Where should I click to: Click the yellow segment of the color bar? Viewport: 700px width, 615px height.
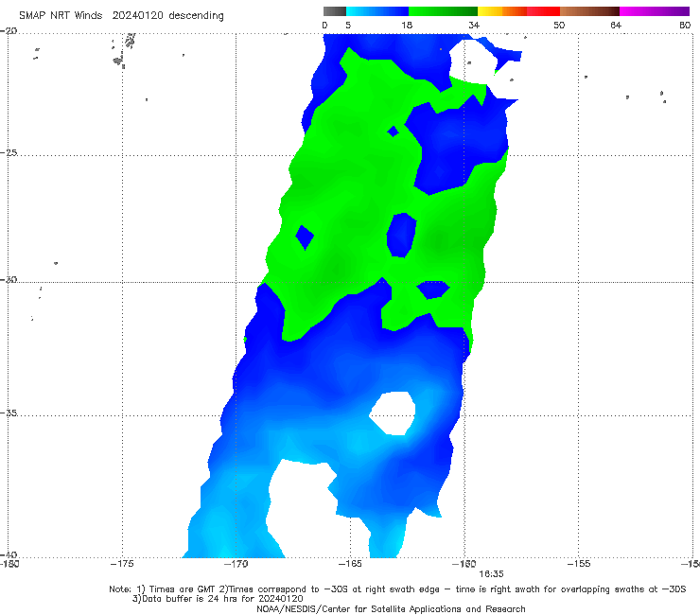(x=490, y=11)
